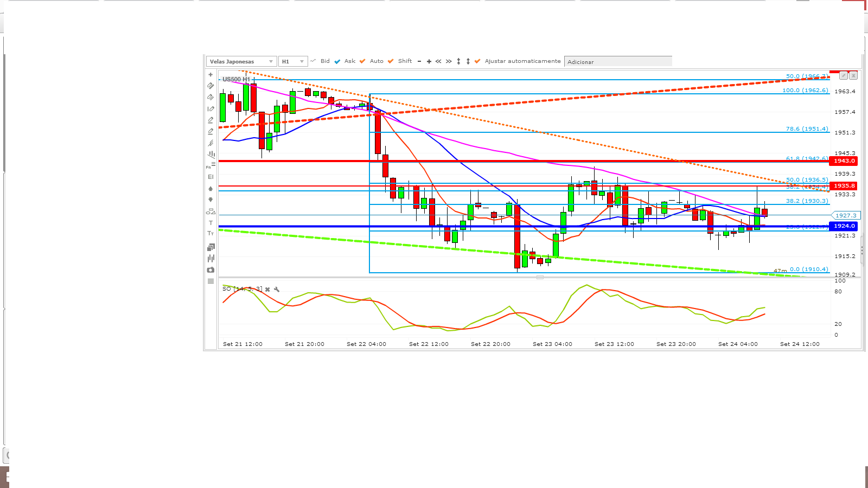Select the Fn Fibonacci lines tool
868x488 pixels.
210,165
